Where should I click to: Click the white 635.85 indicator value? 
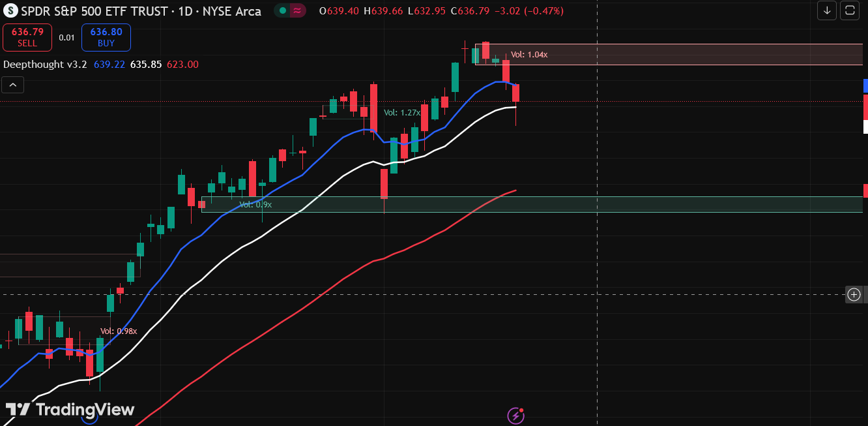point(146,64)
